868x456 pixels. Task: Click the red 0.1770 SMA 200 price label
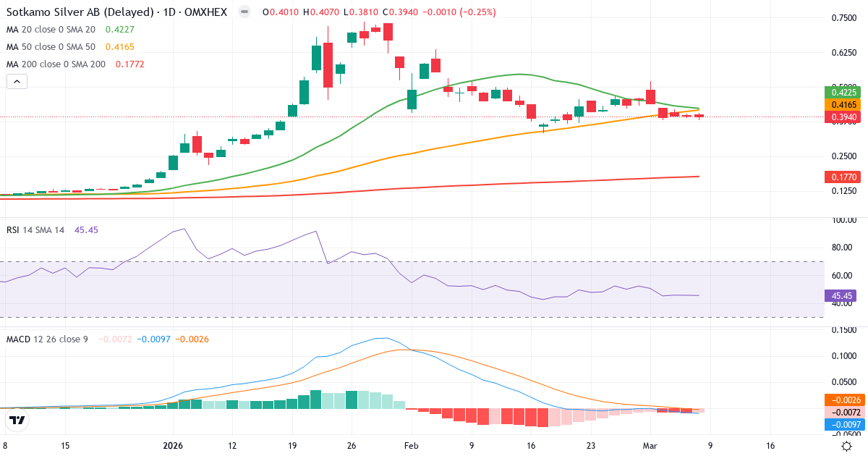(841, 177)
